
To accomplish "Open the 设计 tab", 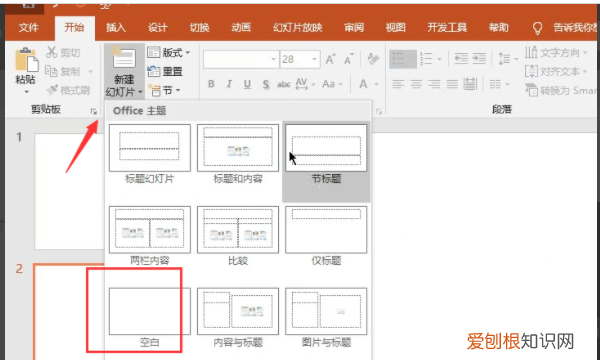I will coord(158,28).
